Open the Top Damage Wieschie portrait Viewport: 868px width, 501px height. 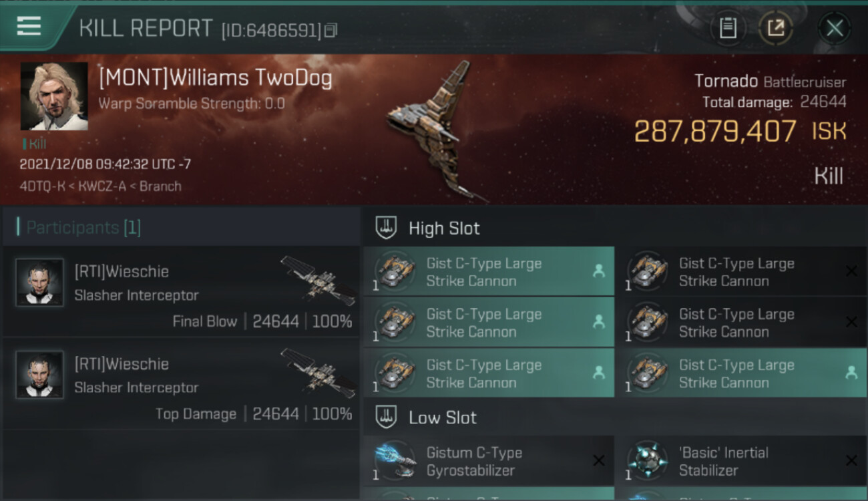point(40,375)
